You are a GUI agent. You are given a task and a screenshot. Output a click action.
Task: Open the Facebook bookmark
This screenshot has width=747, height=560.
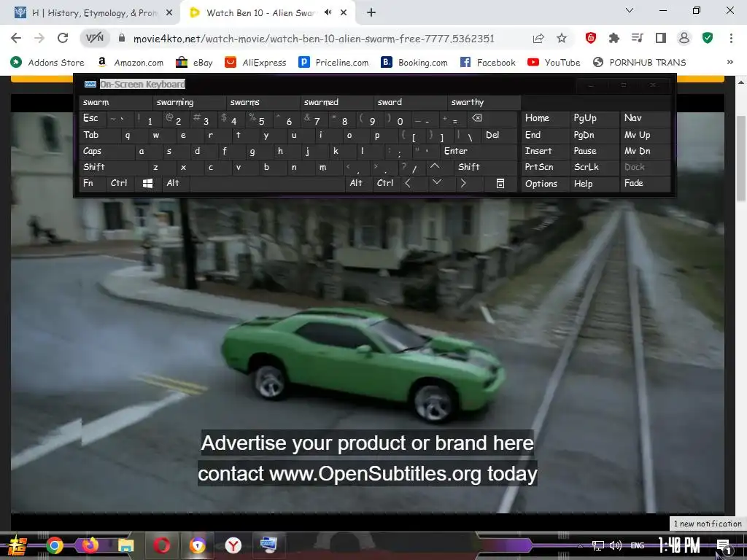(488, 63)
